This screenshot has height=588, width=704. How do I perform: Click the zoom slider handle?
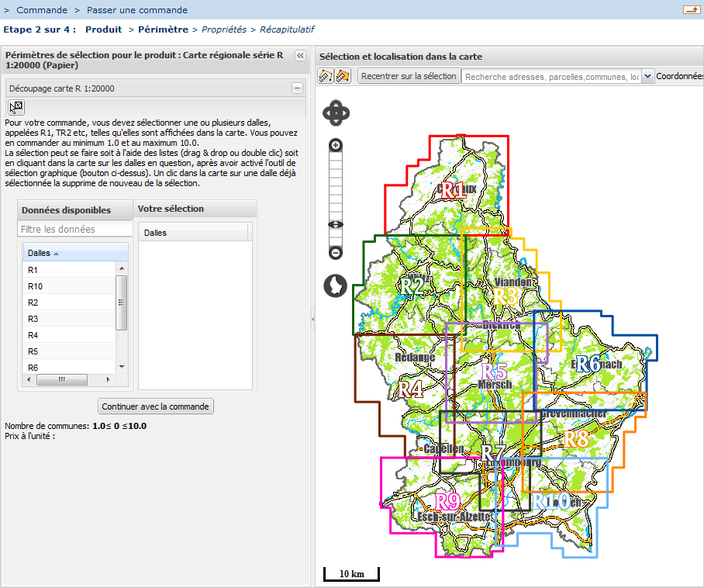[x=336, y=225]
